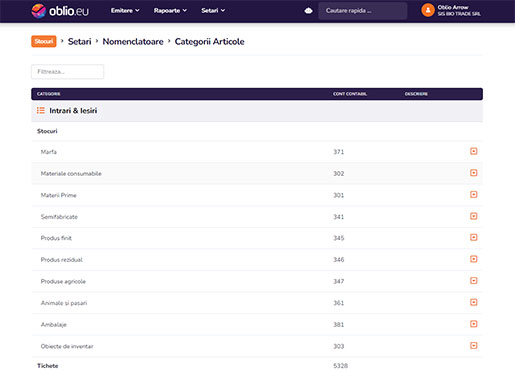Open the cloud icon in header

tap(308, 11)
